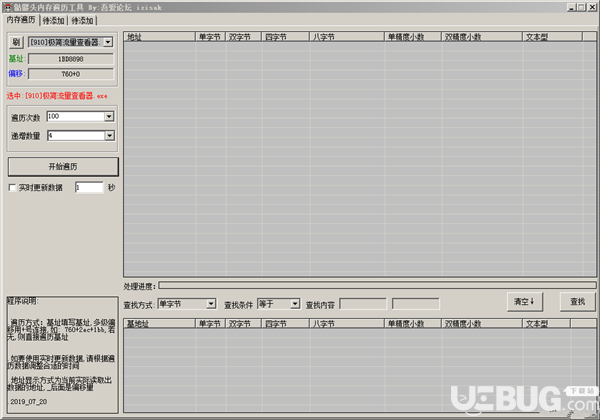Click the 开始遍历 button
This screenshot has width=600, height=420.
coord(63,167)
